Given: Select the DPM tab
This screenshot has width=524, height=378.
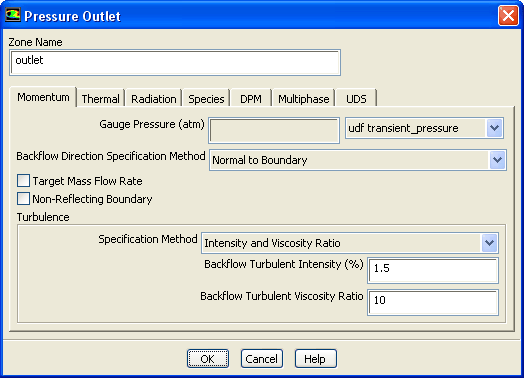Looking at the screenshot, I should tap(251, 99).
